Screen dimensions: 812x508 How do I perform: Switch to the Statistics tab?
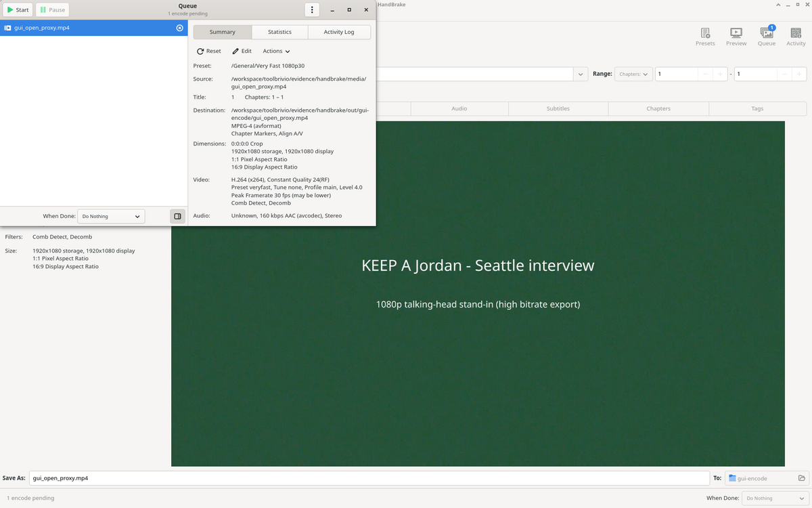pos(279,32)
